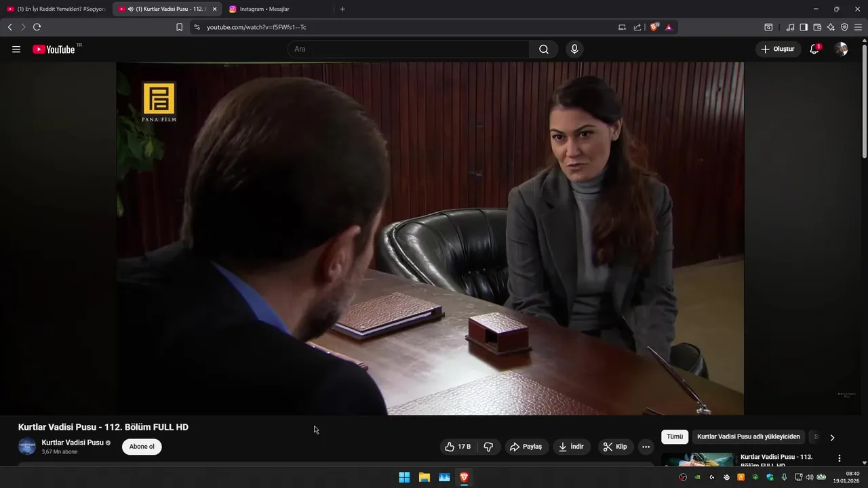
Task: Open the Brave Shields lion icon
Action: pos(654,27)
